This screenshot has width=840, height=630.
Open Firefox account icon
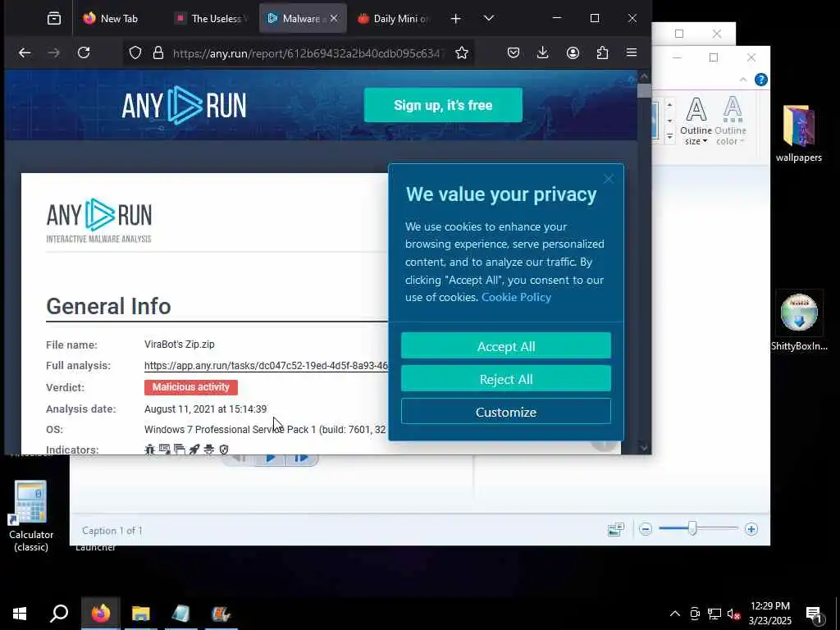pos(573,52)
